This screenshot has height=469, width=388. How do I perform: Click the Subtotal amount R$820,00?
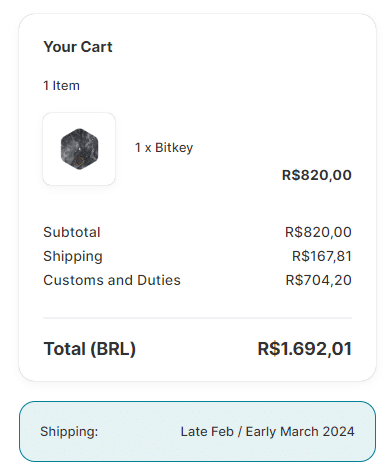point(318,232)
